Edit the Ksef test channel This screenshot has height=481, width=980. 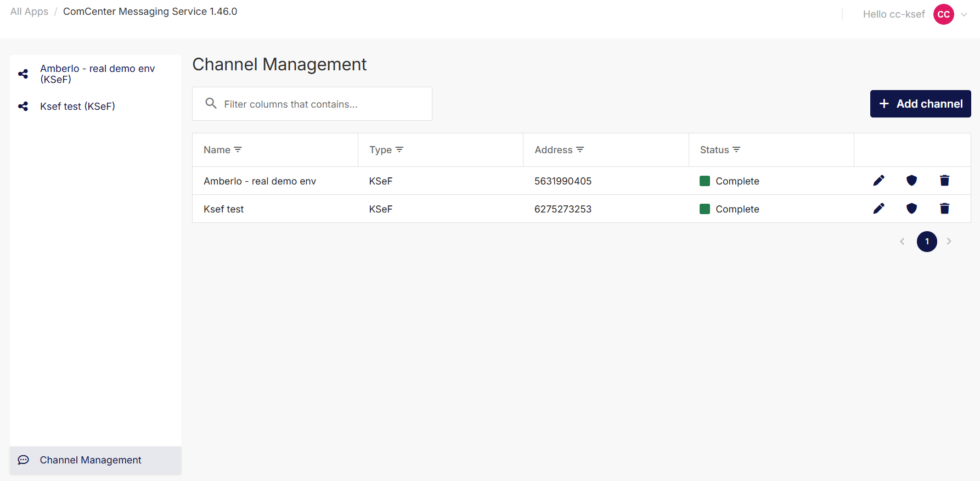point(878,209)
